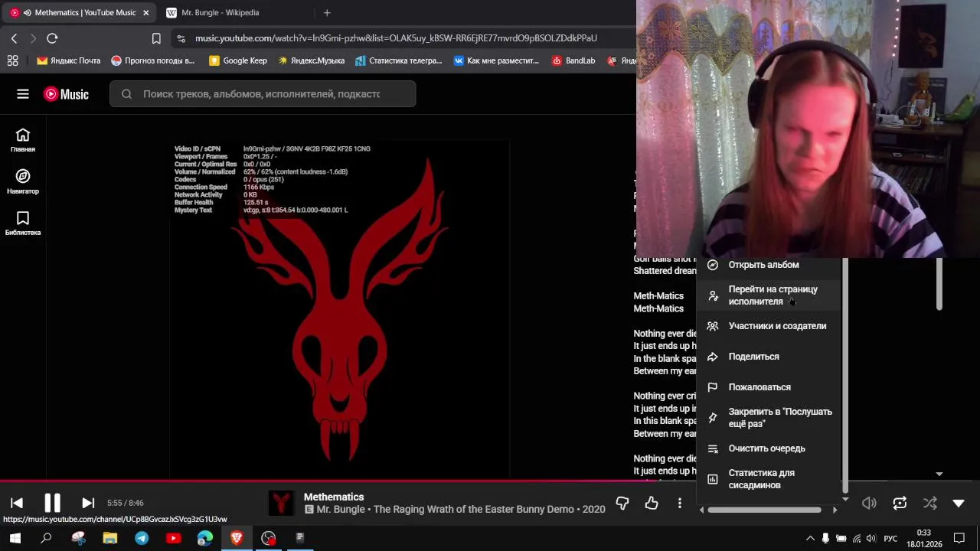Open a new browser tab
Screen dimensions: 980x551
(x=327, y=12)
